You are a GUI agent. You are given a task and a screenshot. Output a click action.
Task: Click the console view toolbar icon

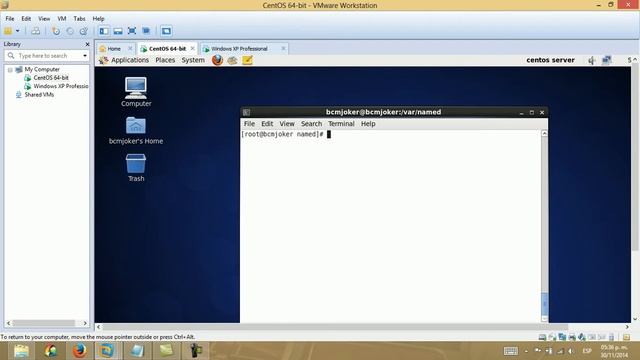[x=166, y=31]
